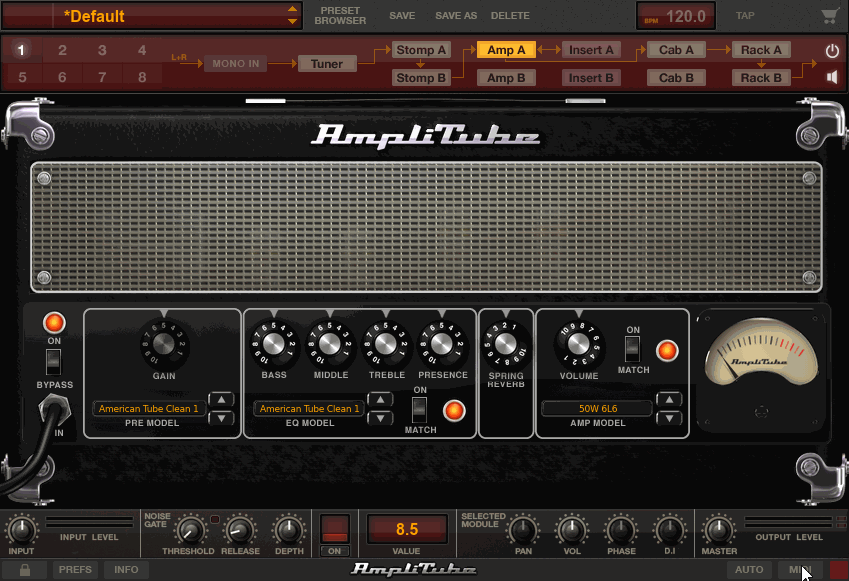
Task: Select the Insert A module
Action: point(591,50)
